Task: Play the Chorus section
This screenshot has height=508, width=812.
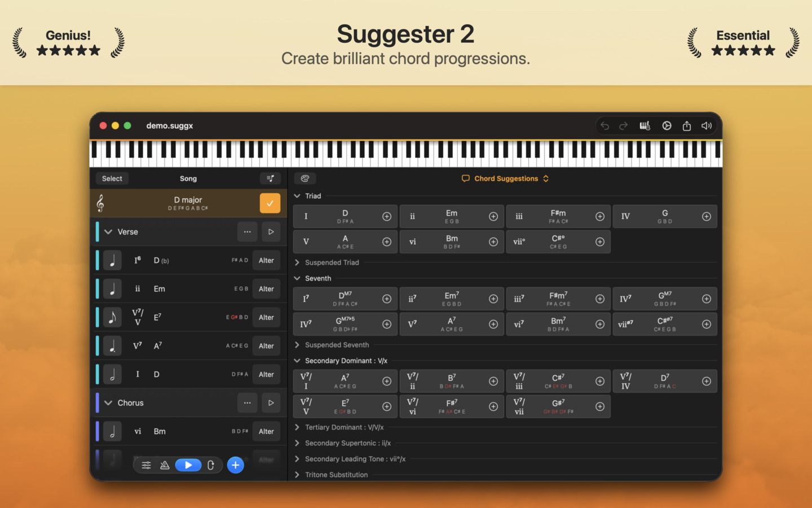Action: tap(271, 403)
